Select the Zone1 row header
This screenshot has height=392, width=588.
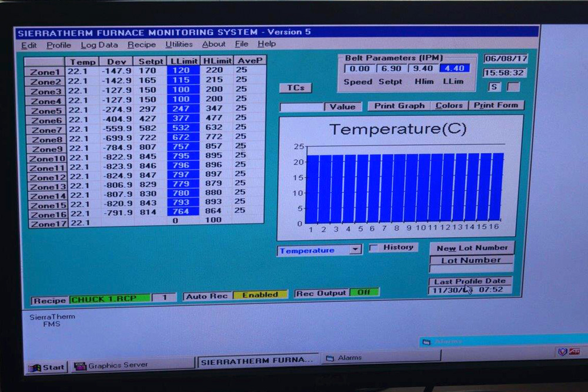pyautogui.click(x=45, y=72)
